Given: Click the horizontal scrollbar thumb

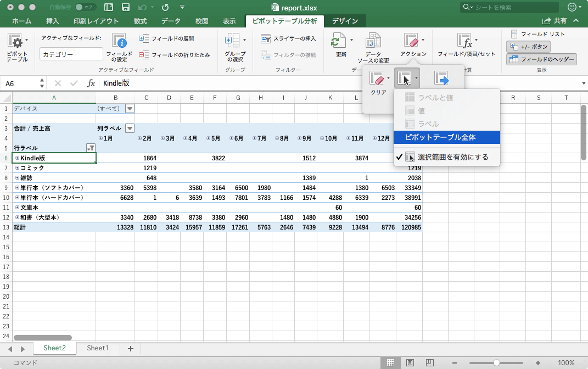Looking at the screenshot, I should click(43, 338).
